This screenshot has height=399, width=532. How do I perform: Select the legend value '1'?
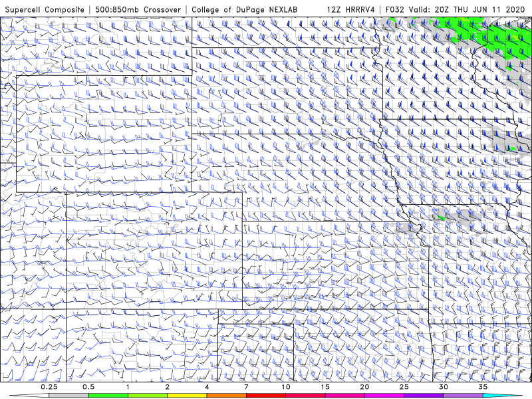(x=128, y=387)
